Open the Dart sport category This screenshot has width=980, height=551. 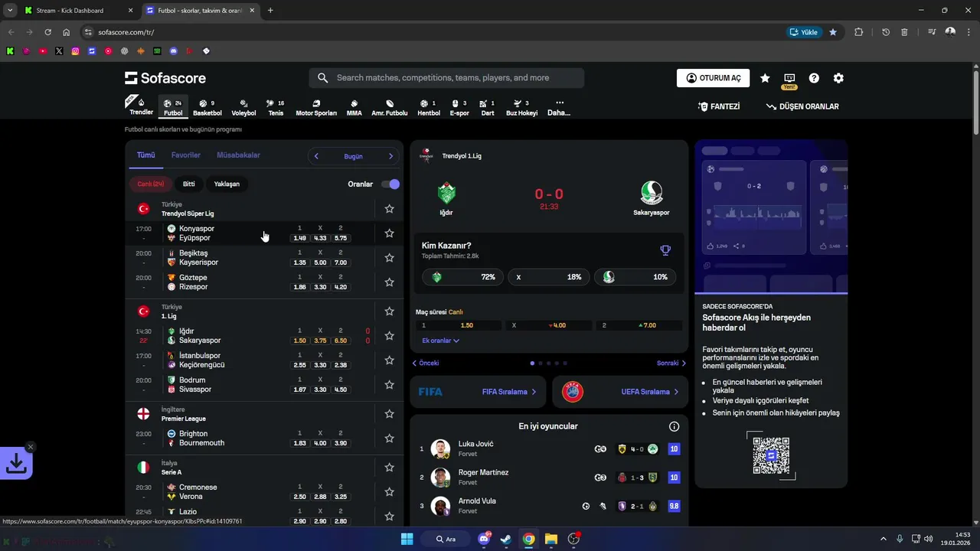tap(487, 107)
